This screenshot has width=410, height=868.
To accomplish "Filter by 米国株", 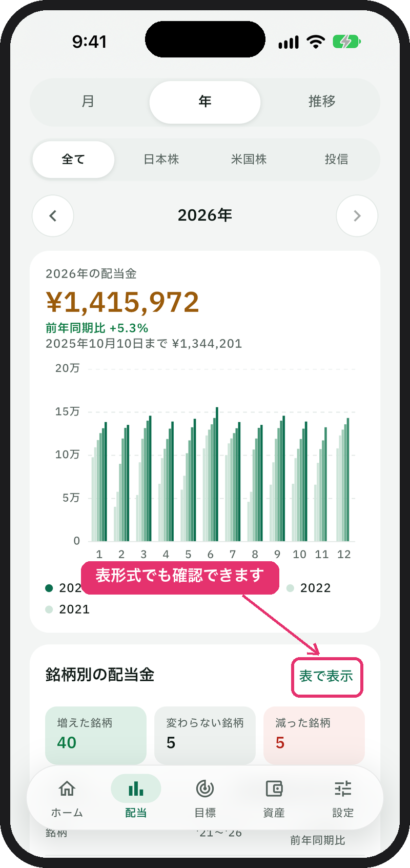I will (x=249, y=160).
